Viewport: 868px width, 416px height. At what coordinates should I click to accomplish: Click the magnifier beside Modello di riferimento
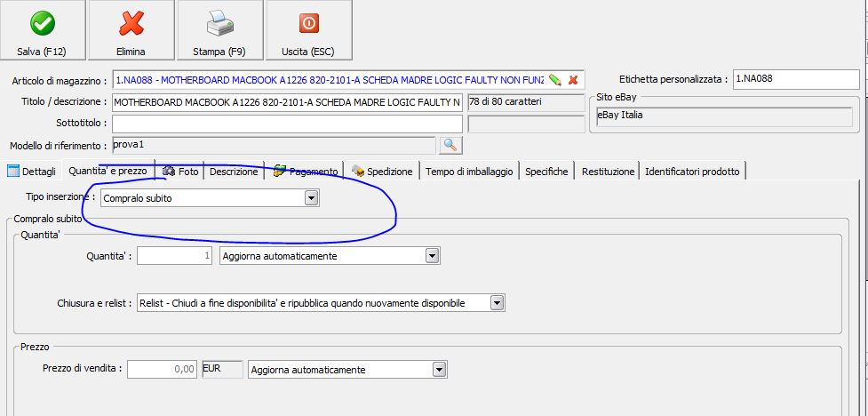click(x=450, y=146)
